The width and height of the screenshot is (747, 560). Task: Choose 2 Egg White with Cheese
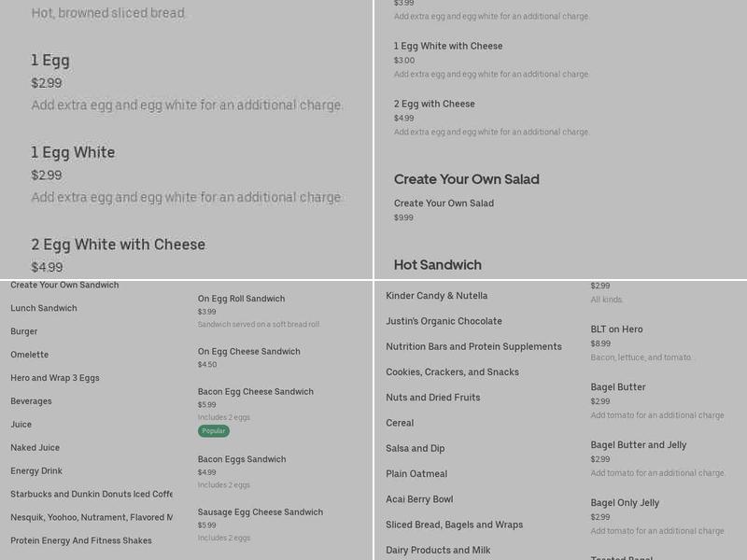(119, 245)
